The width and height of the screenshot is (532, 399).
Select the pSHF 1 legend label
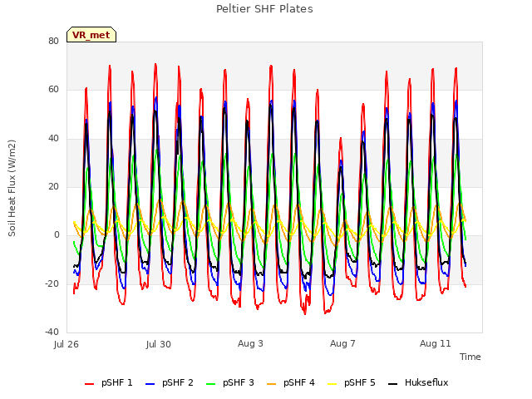click(x=117, y=382)
